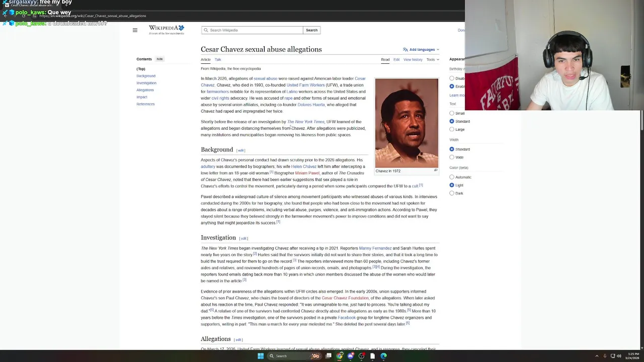Viewport: 644px width, 362px height.
Task: Jump to References in contents sidebar
Action: point(145,104)
